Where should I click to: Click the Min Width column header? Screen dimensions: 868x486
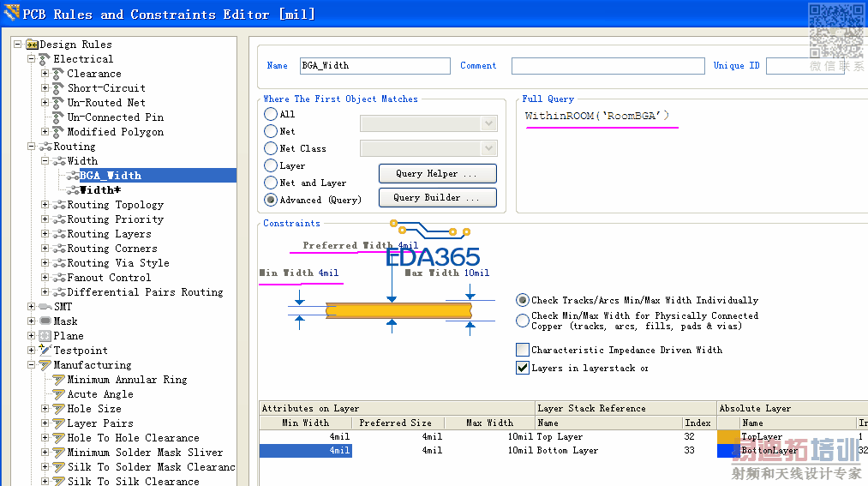306,423
